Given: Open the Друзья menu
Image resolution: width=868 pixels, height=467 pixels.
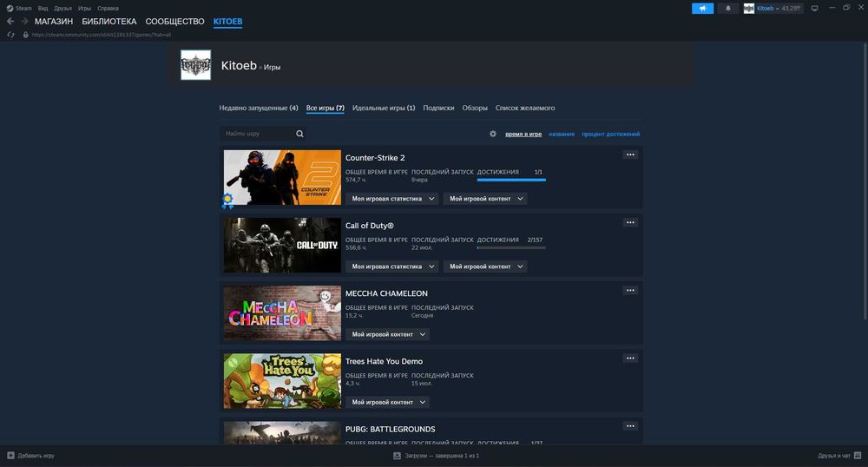Looking at the screenshot, I should click(x=62, y=9).
